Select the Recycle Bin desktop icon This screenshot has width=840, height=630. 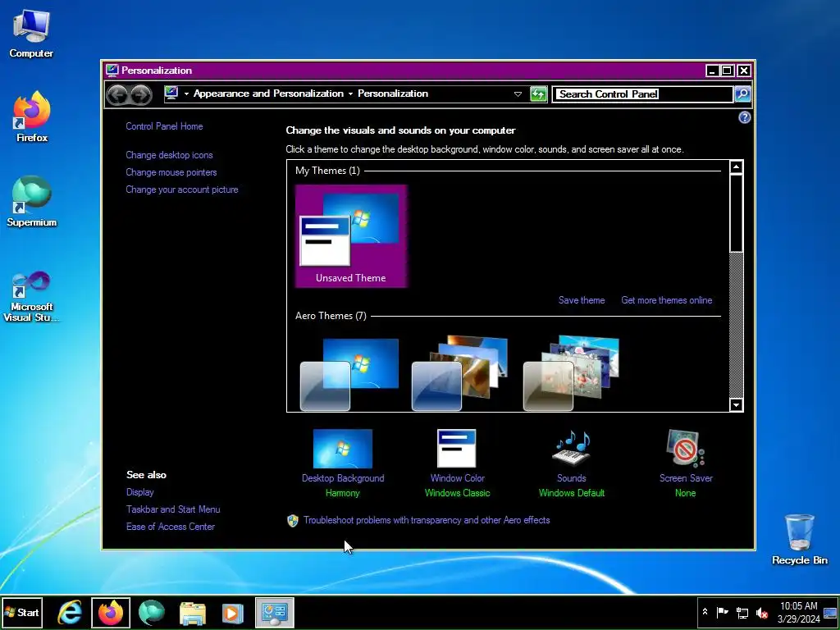[799, 540]
